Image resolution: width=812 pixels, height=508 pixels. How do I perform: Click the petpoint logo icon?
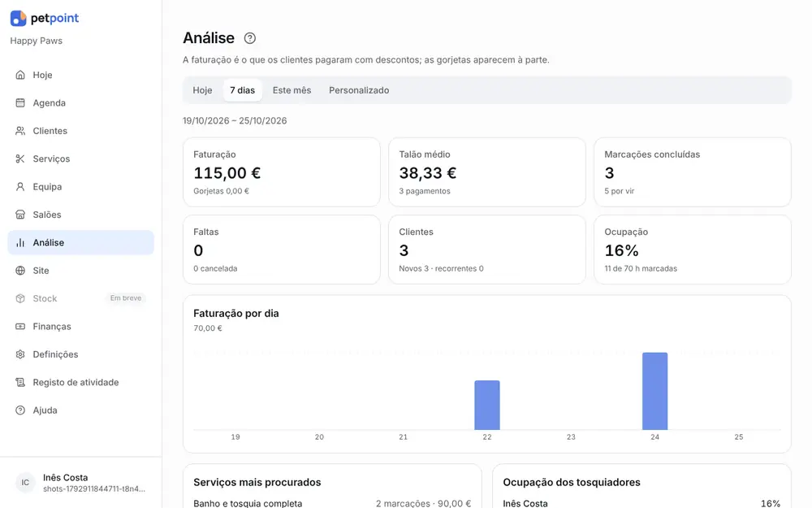(18, 18)
